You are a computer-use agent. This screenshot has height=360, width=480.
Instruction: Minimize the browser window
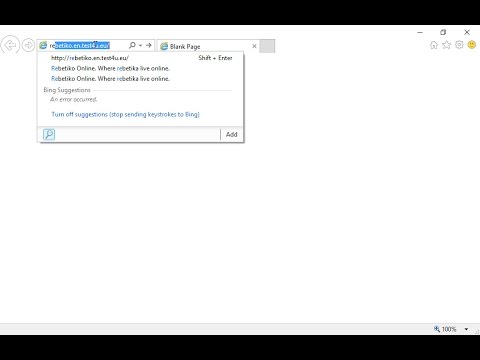pos(420,32)
